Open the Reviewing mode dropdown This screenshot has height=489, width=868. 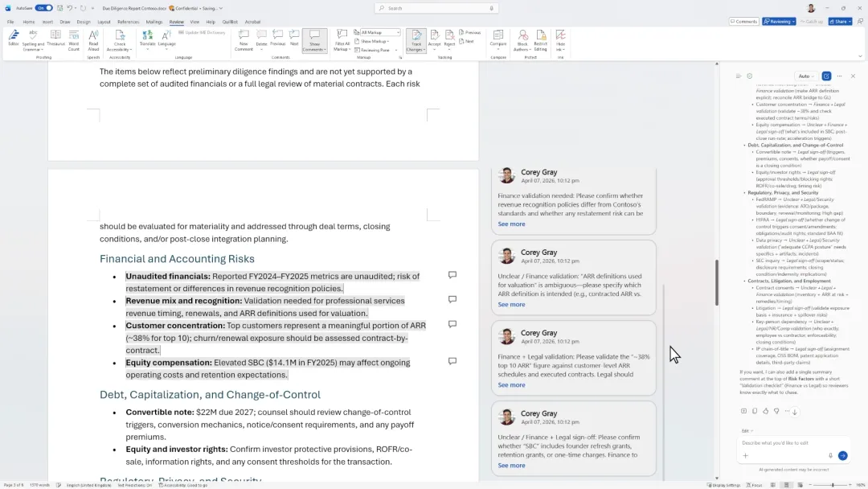(x=779, y=22)
